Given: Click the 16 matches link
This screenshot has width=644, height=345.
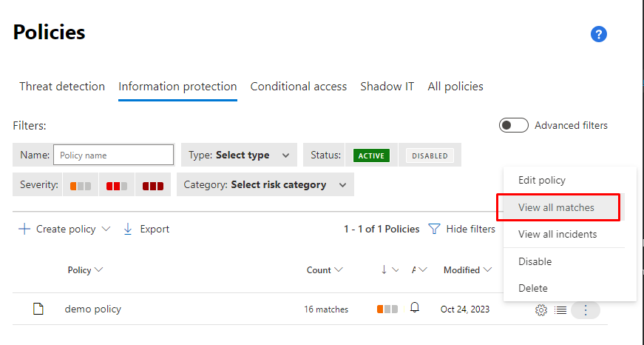Looking at the screenshot, I should 326,309.
